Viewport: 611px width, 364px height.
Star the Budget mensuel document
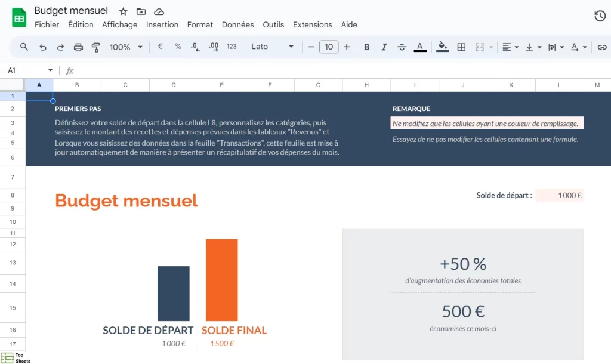pyautogui.click(x=123, y=12)
